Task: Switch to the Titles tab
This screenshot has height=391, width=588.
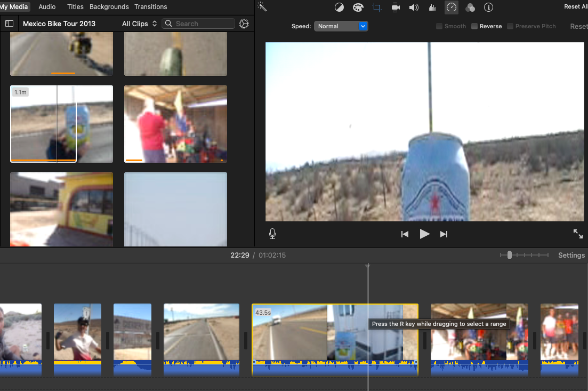Action: (75, 7)
